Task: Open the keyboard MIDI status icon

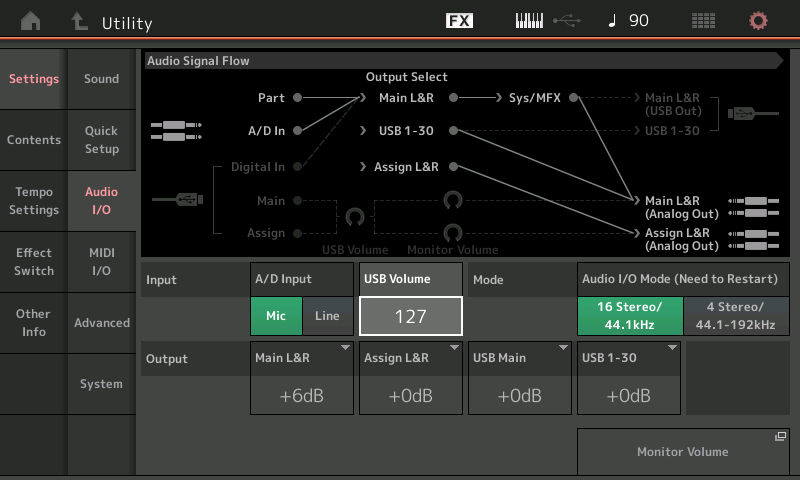Action: pos(530,21)
